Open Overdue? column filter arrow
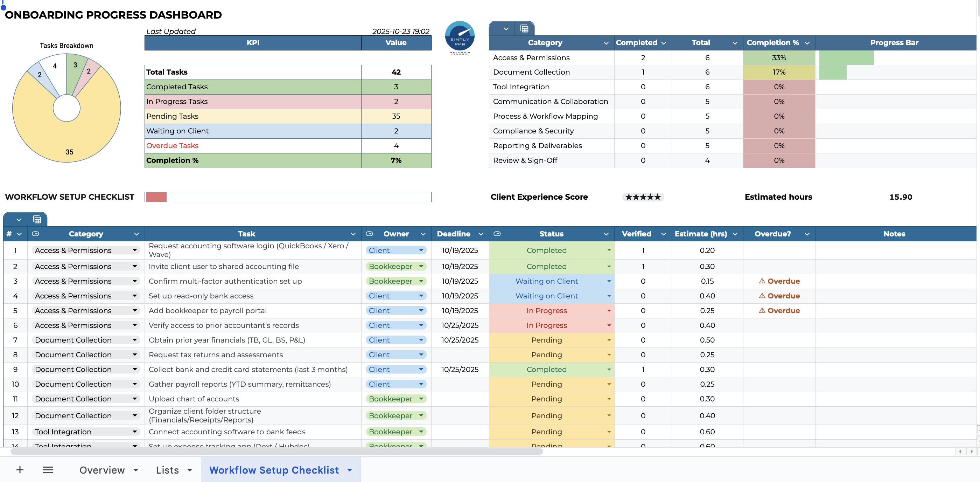 (x=807, y=234)
